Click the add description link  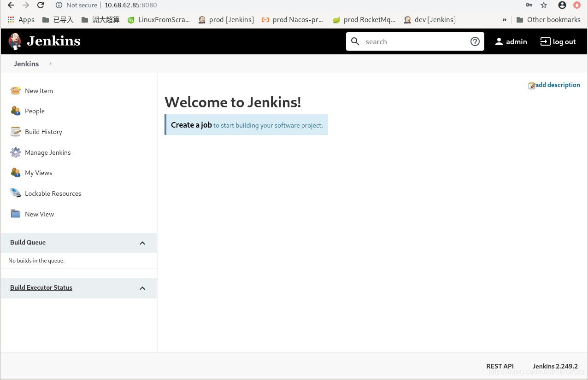point(558,85)
